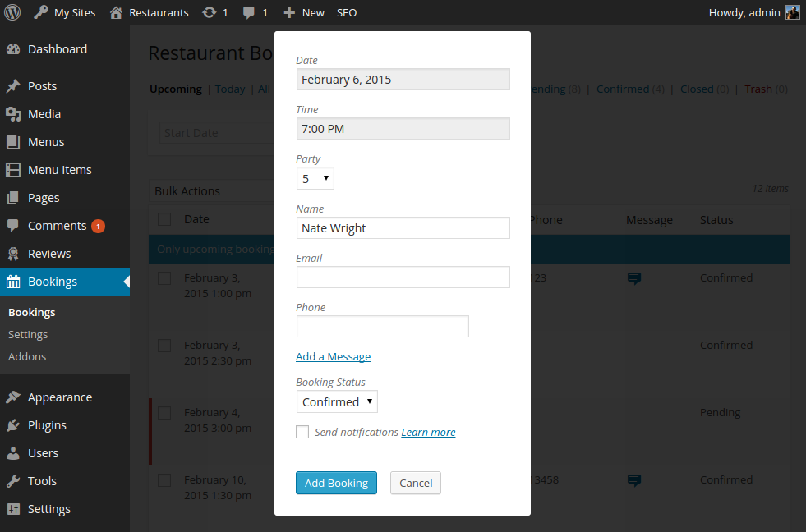
Task: Click the WordPress logo icon
Action: [12, 12]
